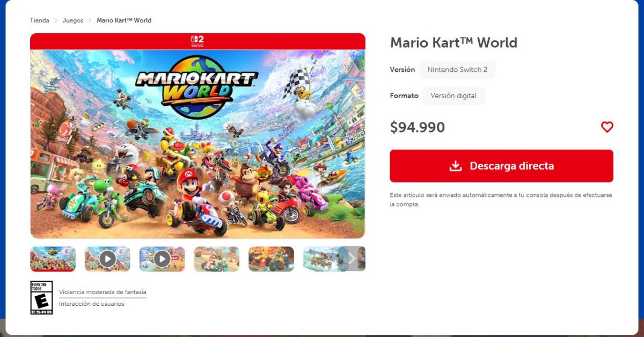Advance the thumbnail carousel with the next arrow

(353, 259)
